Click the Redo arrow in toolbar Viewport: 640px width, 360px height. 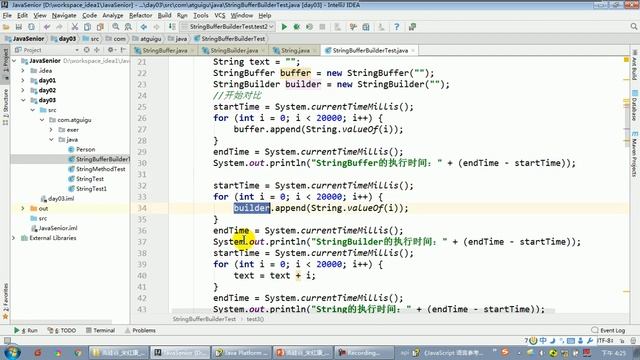(x=59, y=27)
